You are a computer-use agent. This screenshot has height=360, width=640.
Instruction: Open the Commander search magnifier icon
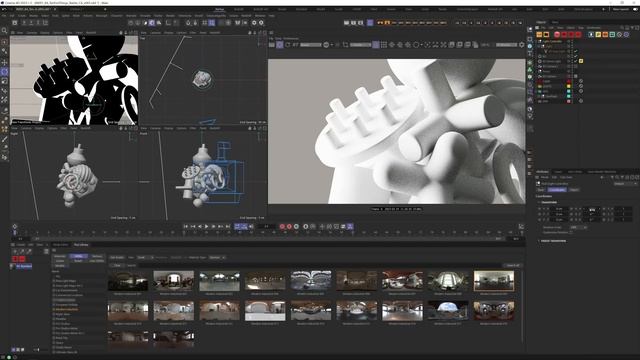click(x=4, y=30)
